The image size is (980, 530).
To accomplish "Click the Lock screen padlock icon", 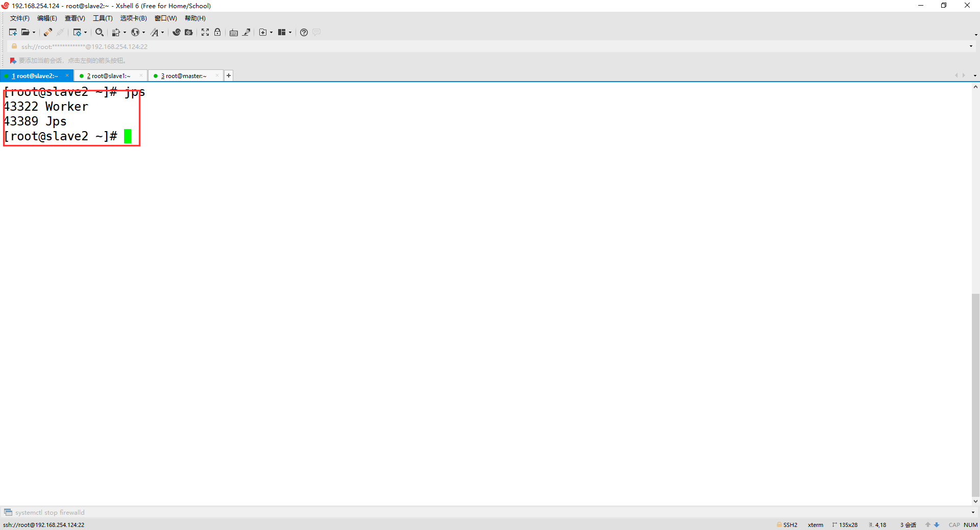I will [x=217, y=32].
